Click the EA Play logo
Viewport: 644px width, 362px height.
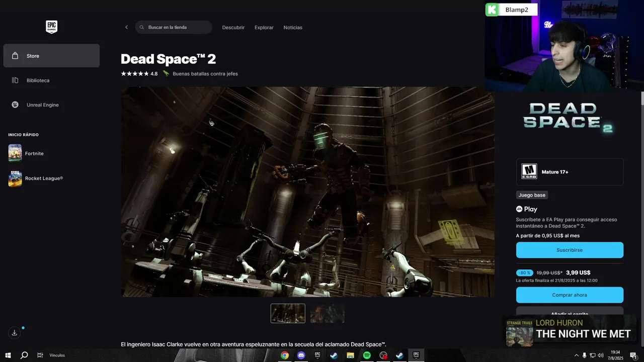527,209
